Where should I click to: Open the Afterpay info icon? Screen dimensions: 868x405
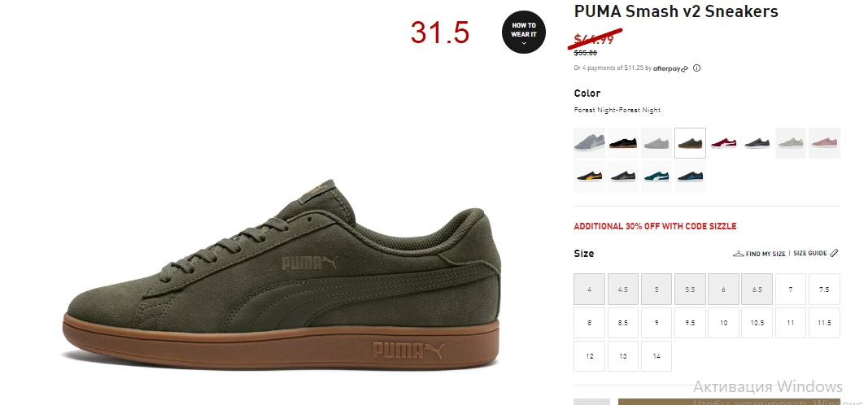tap(697, 68)
